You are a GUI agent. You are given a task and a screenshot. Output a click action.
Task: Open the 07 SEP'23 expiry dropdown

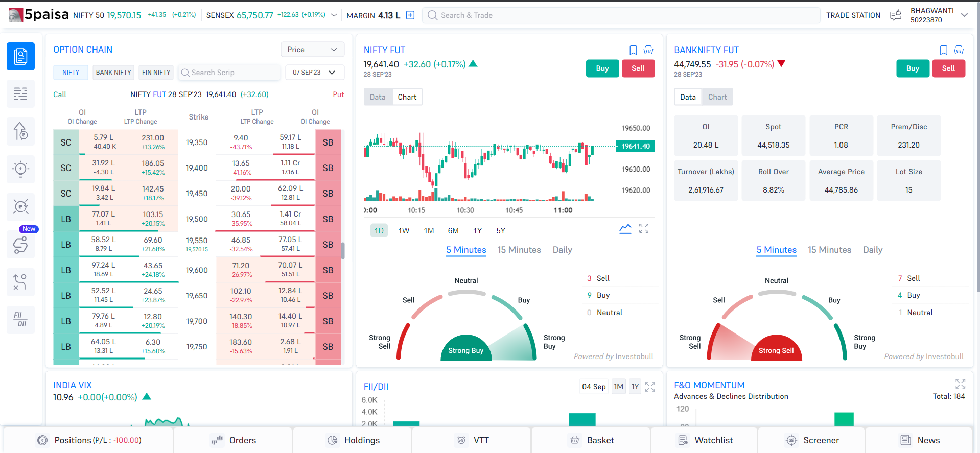coord(314,73)
